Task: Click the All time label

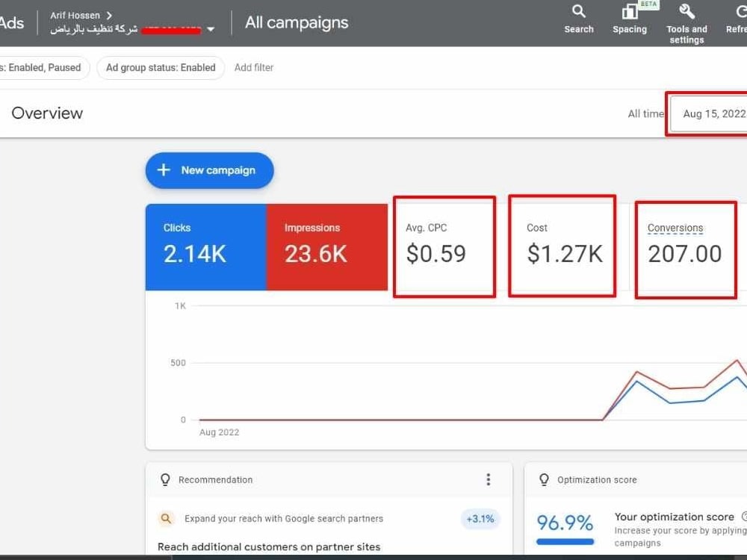Action: (x=645, y=113)
